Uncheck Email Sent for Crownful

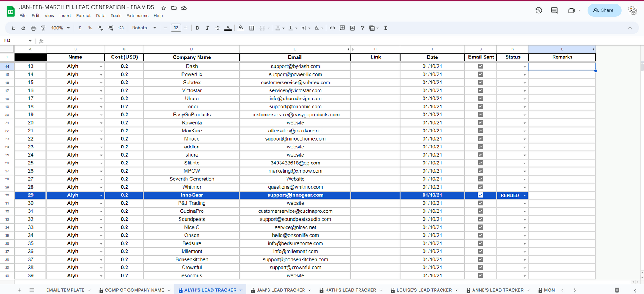click(480, 268)
